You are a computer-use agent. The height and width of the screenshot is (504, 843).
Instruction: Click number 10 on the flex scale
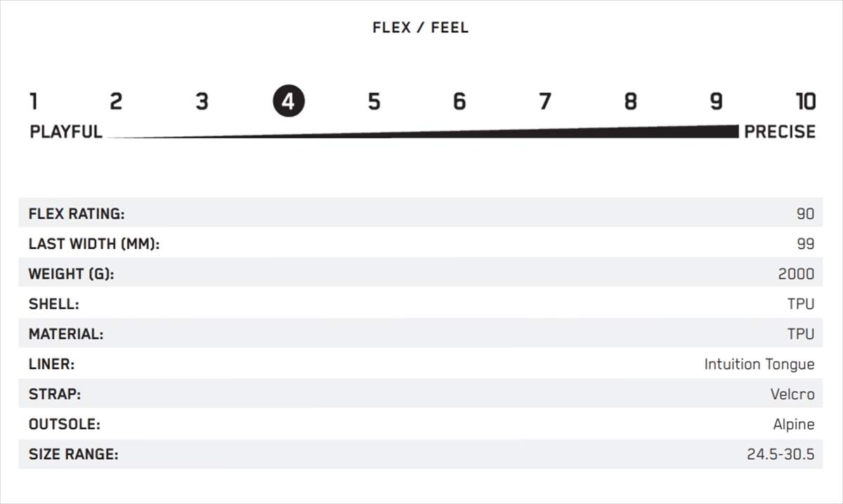[x=805, y=102]
